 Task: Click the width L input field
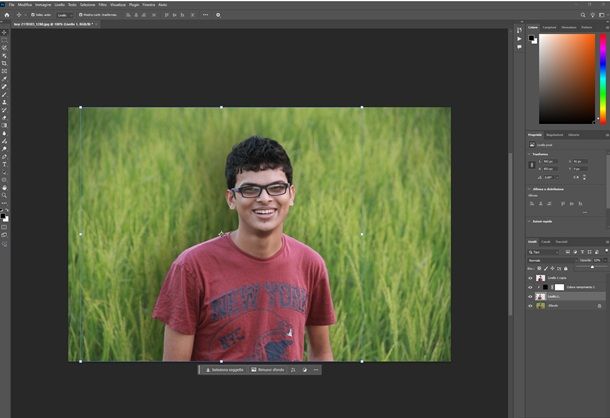(548, 162)
